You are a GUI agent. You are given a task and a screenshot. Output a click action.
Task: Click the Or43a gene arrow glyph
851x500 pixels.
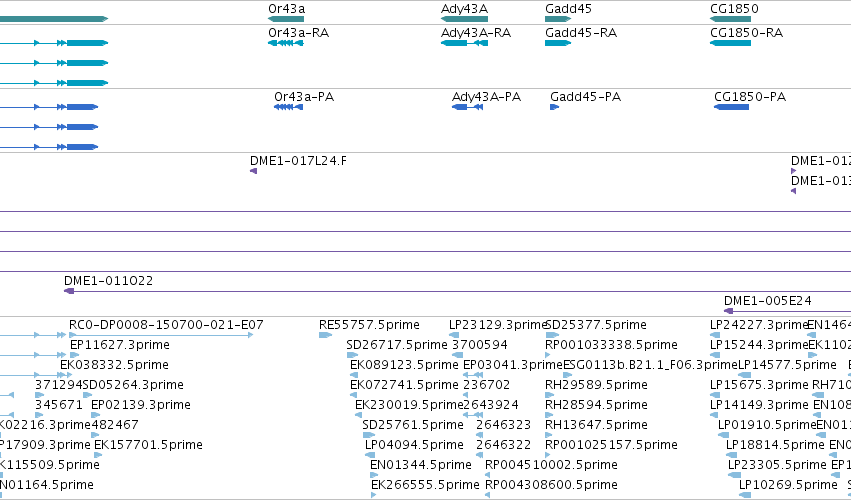click(286, 19)
